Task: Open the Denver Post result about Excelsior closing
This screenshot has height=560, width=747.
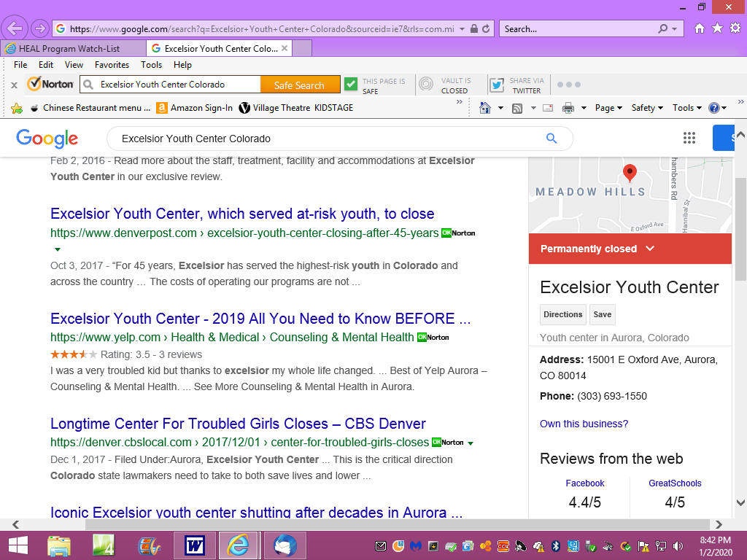Action: (242, 214)
